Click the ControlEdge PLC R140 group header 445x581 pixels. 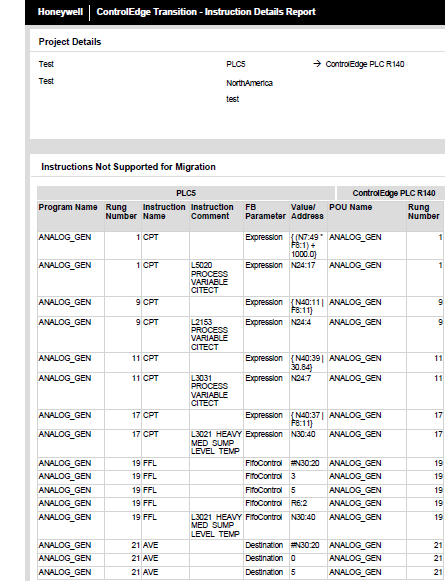pos(393,193)
